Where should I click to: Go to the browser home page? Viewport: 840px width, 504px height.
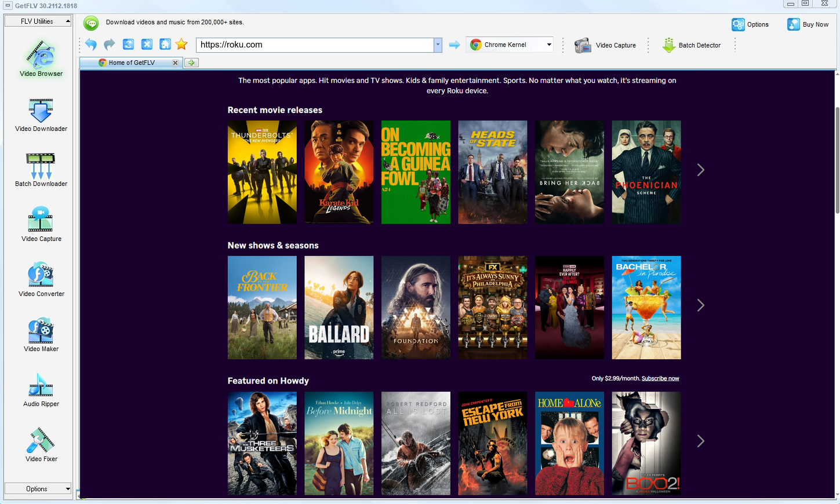(165, 45)
